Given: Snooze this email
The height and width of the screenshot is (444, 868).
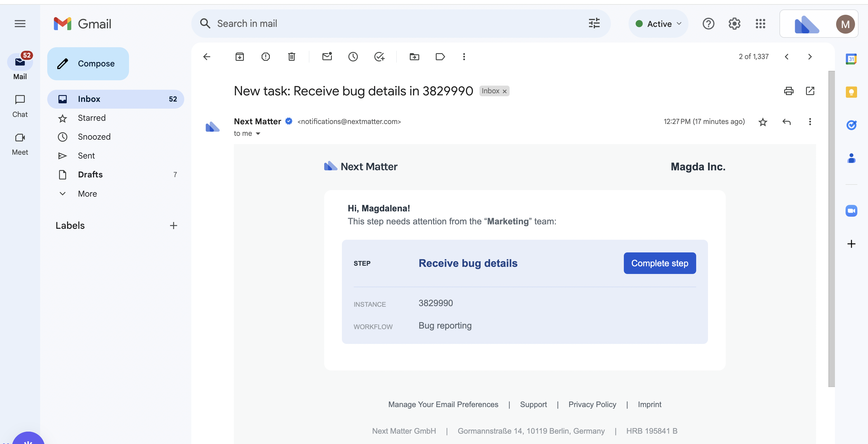Looking at the screenshot, I should pos(353,57).
